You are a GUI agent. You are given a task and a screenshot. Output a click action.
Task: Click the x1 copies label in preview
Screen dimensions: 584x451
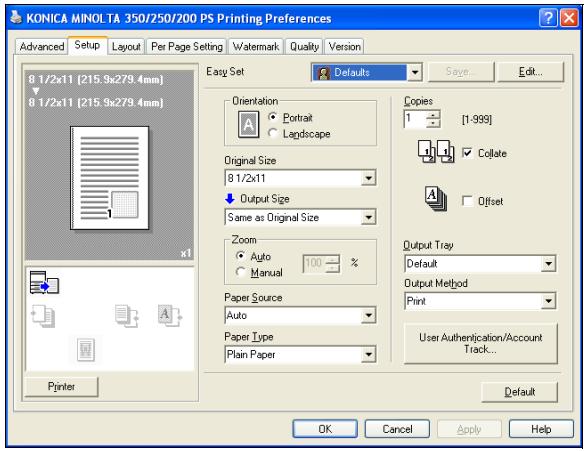click(x=186, y=253)
